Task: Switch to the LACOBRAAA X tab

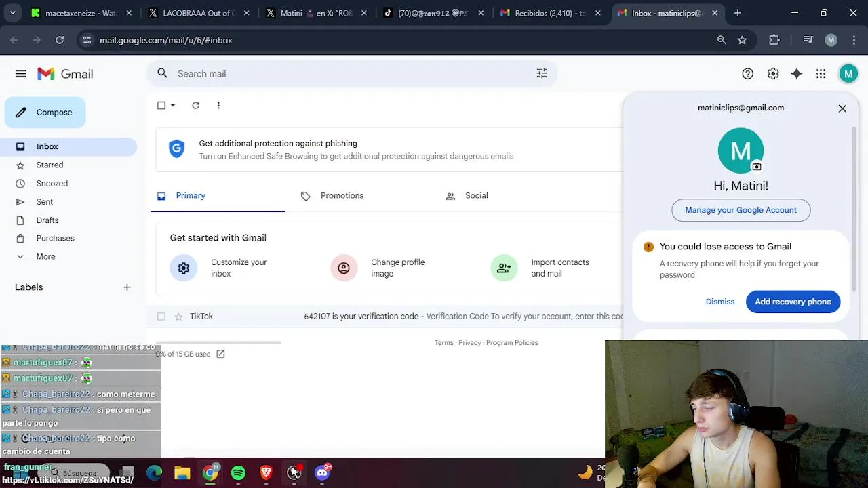Action: 199,13
